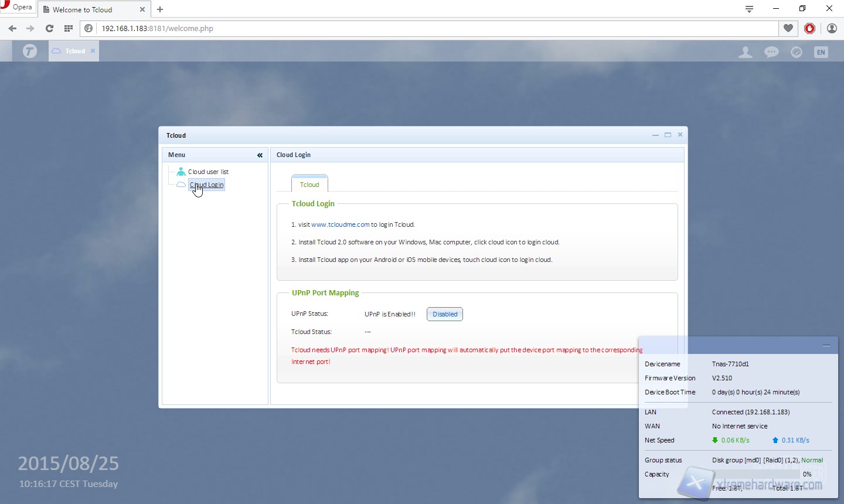Minimize the device status widget
The width and height of the screenshot is (844, 504).
pyautogui.click(x=826, y=346)
